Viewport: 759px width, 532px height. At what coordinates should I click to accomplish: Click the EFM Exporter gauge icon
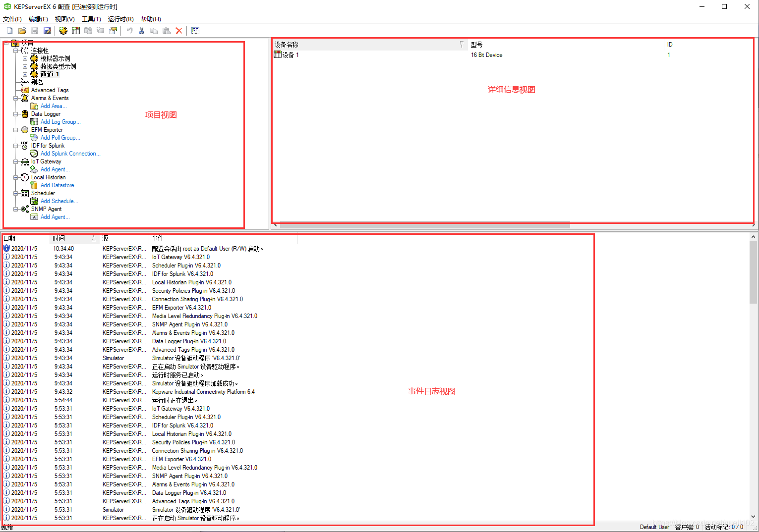(25, 130)
